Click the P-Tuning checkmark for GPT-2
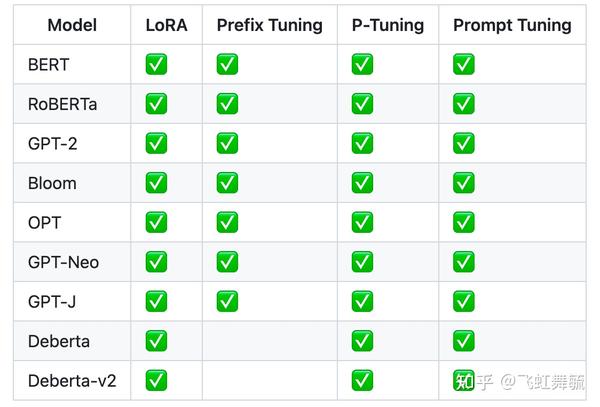This screenshot has height=407, width=600. 362,143
